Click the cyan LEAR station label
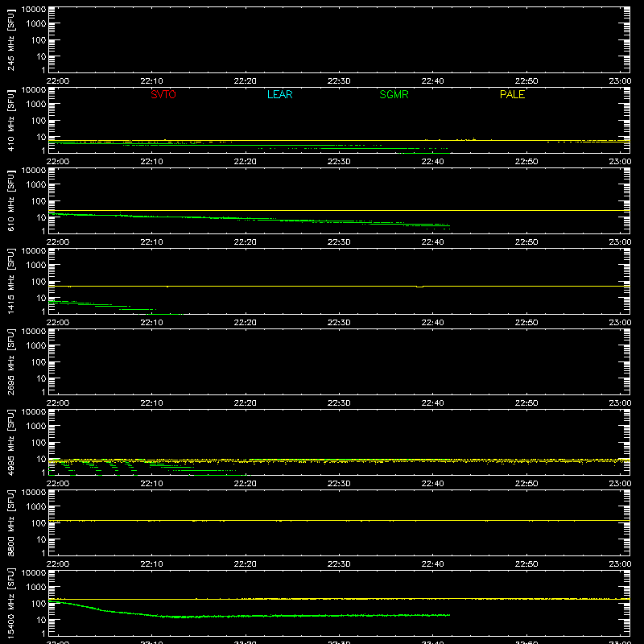This screenshot has height=644, width=644. (x=279, y=94)
